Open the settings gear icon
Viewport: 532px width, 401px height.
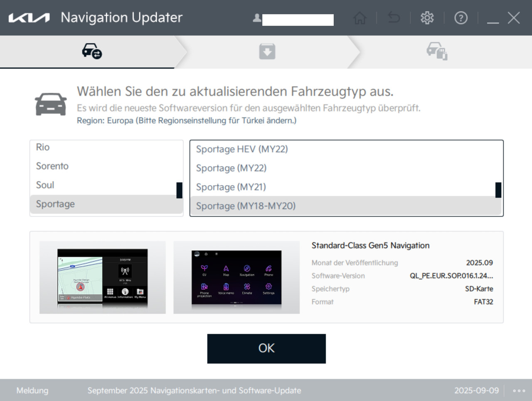427,17
